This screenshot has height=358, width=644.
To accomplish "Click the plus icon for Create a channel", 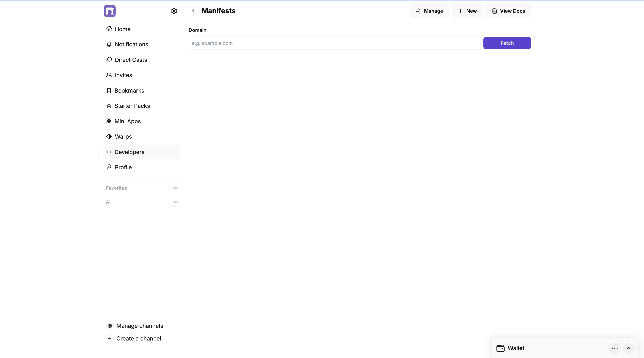I will [x=110, y=338].
